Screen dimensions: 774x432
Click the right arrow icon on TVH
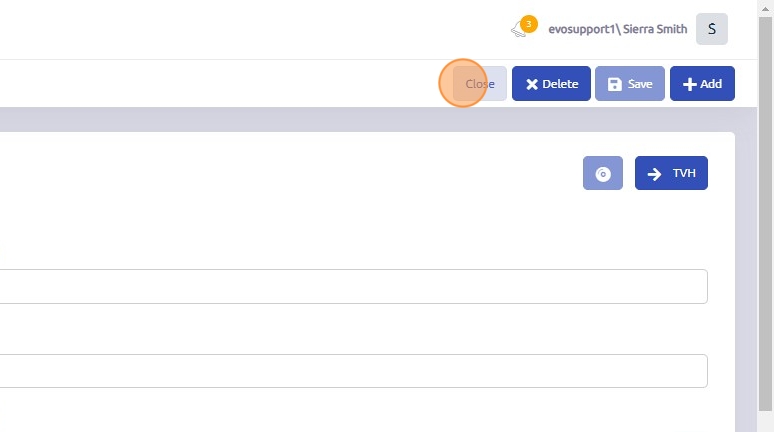654,173
